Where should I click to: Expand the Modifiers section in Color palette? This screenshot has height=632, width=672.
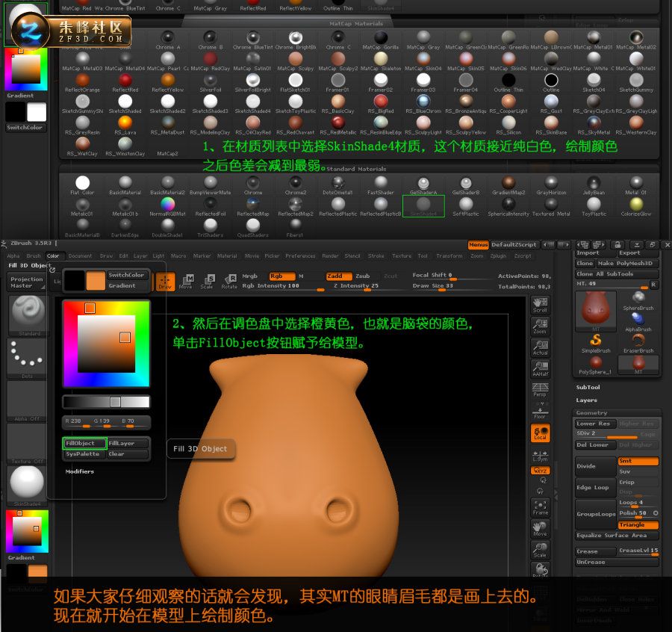[80, 471]
